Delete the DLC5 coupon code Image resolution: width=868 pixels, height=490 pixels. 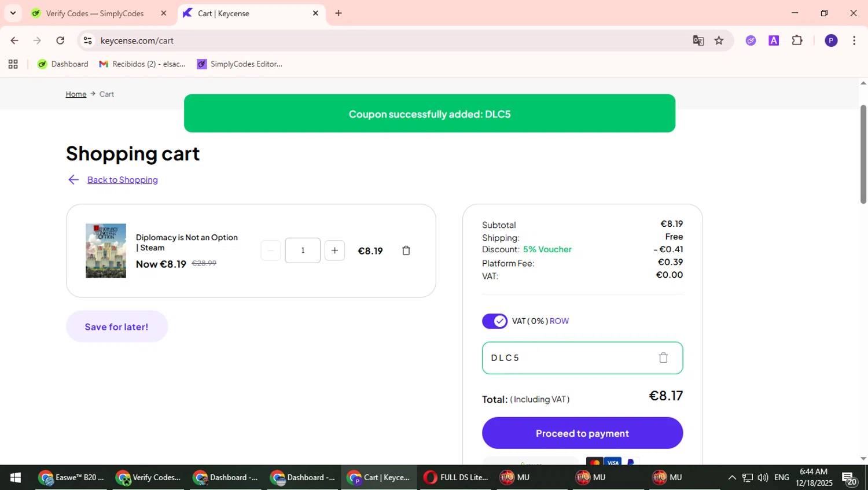point(663,358)
